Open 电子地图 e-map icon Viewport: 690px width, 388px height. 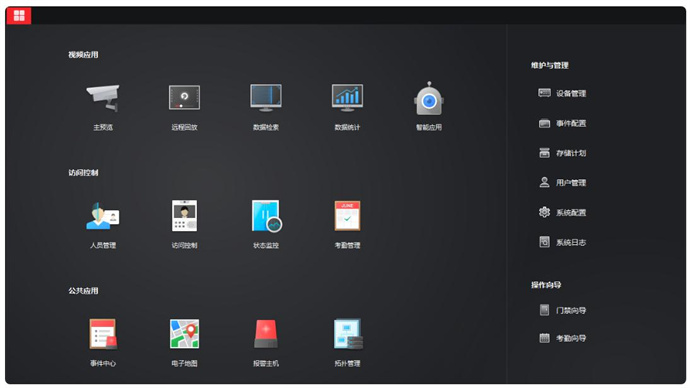pos(184,334)
